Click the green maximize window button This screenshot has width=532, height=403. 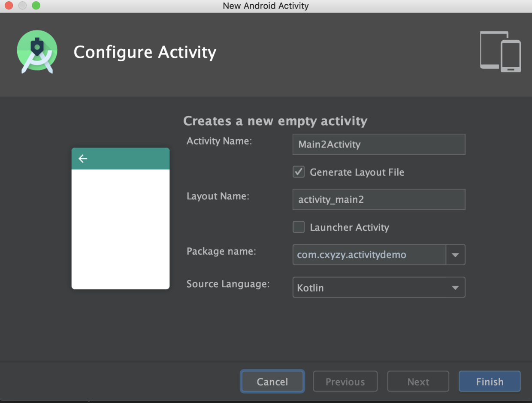pyautogui.click(x=36, y=6)
